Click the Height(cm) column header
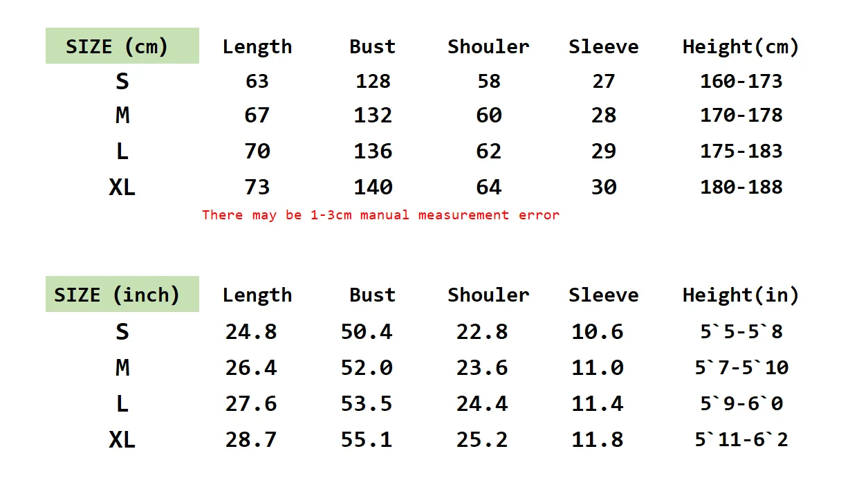The image size is (868, 487). tap(741, 46)
